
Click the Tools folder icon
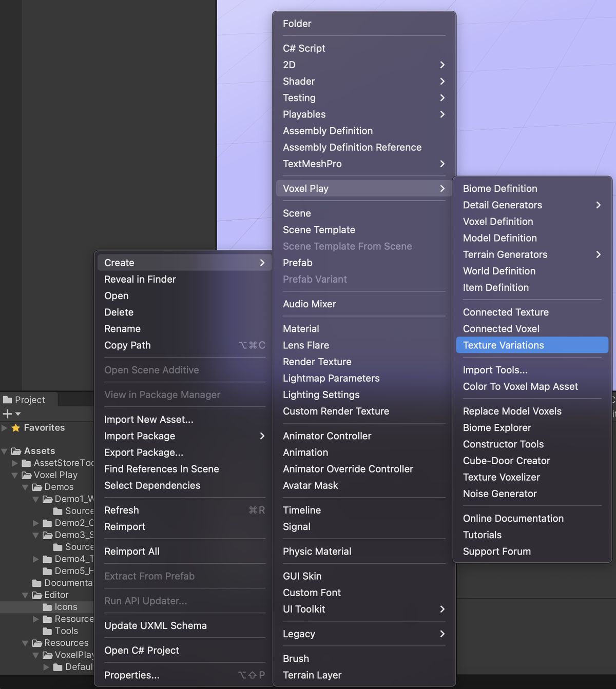point(48,631)
